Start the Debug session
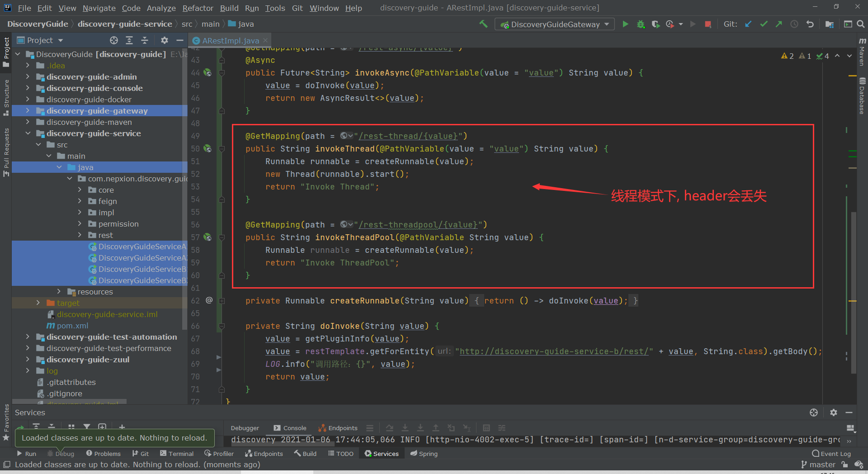Image resolution: width=868 pixels, height=474 pixels. pyautogui.click(x=641, y=24)
